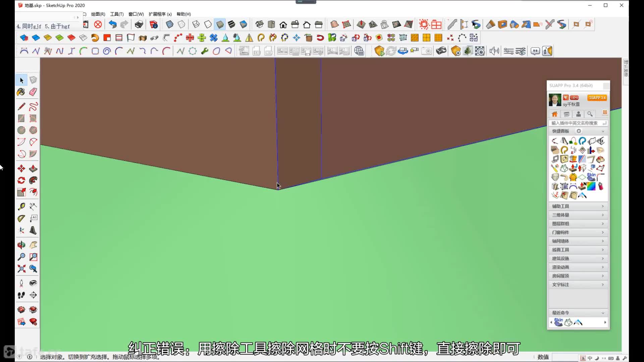Activate the Move tool
This screenshot has height=362, width=644.
pyautogui.click(x=21, y=169)
